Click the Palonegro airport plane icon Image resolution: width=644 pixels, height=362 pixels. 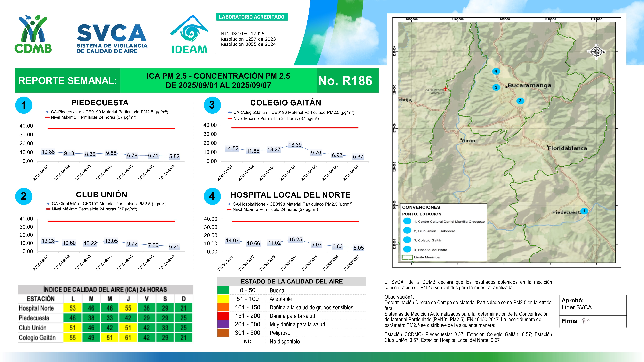click(445, 89)
